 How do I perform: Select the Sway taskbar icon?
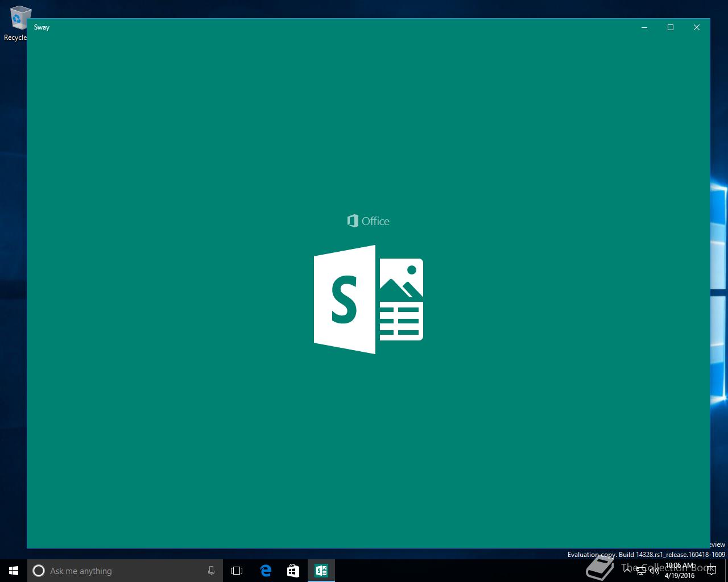tap(321, 571)
